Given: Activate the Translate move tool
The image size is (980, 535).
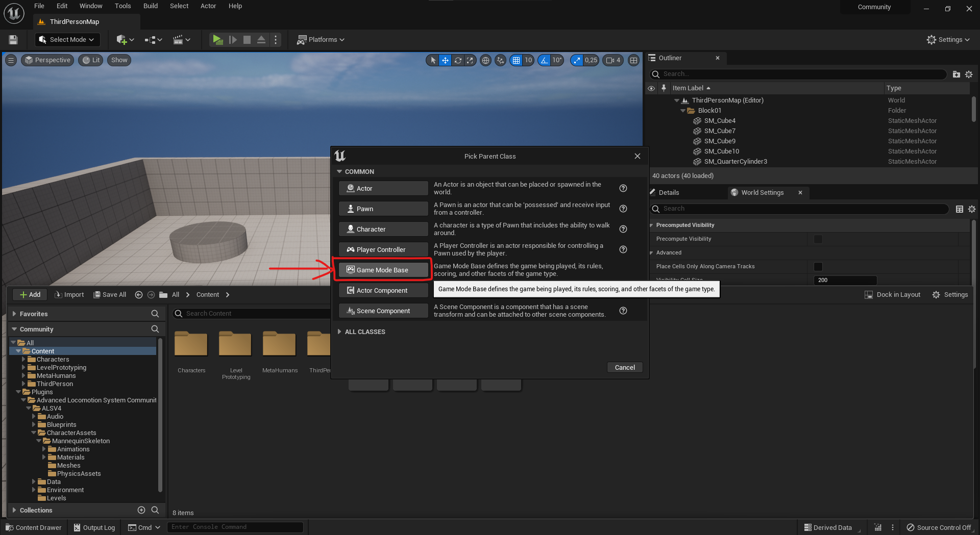Looking at the screenshot, I should pos(445,60).
